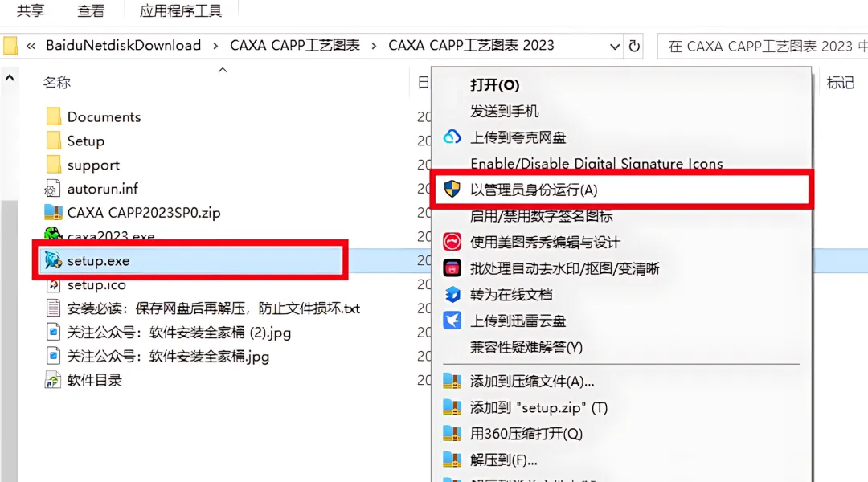Expand the address bar history dropdown
The image size is (868, 482).
pos(615,46)
